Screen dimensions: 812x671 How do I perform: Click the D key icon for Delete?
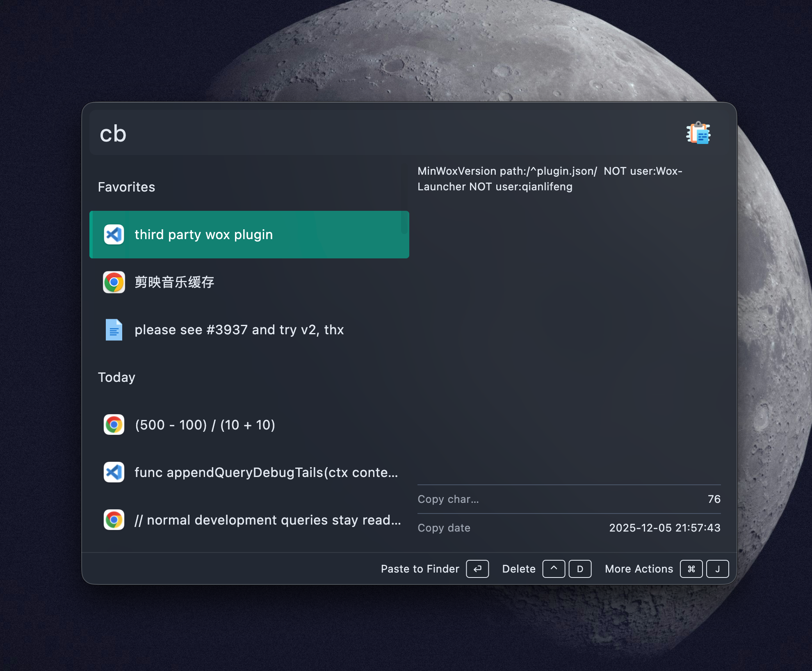tap(580, 569)
